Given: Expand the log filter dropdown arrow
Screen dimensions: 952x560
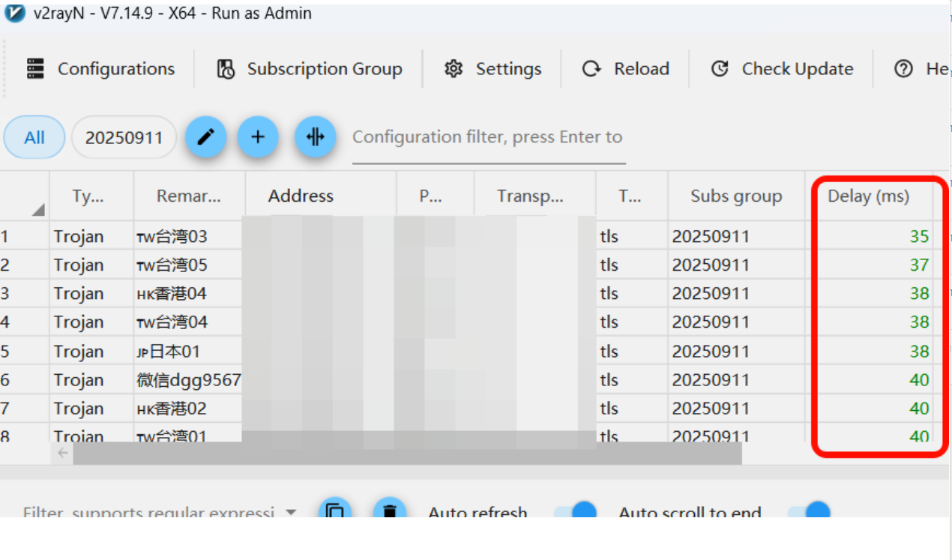Looking at the screenshot, I should pos(291,513).
